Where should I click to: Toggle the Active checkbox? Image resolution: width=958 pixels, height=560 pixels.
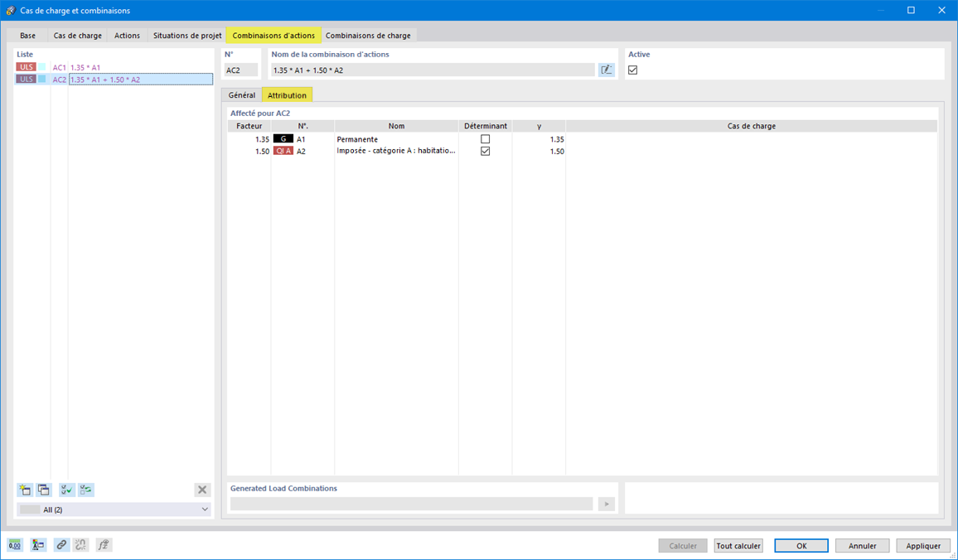633,70
